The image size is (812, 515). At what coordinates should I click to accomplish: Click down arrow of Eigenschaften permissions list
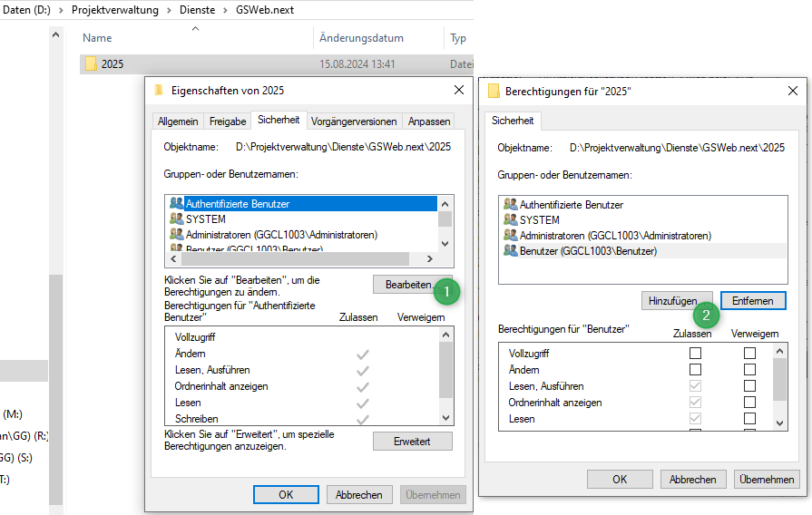tap(445, 418)
